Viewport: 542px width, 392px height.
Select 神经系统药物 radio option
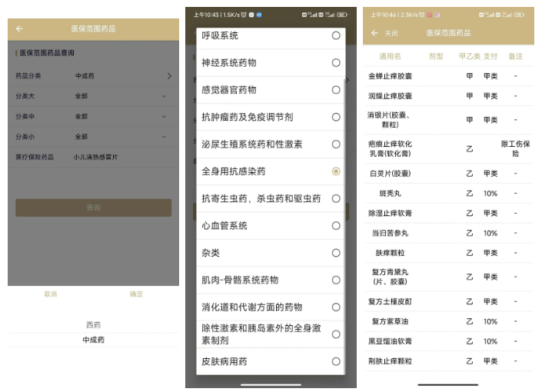(336, 63)
